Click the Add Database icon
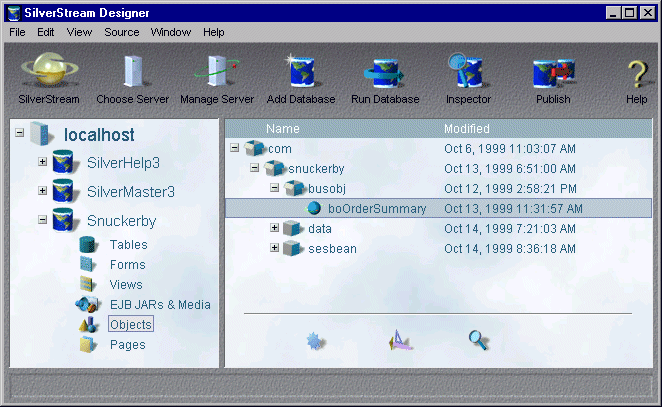This screenshot has height=407, width=662. point(301,71)
